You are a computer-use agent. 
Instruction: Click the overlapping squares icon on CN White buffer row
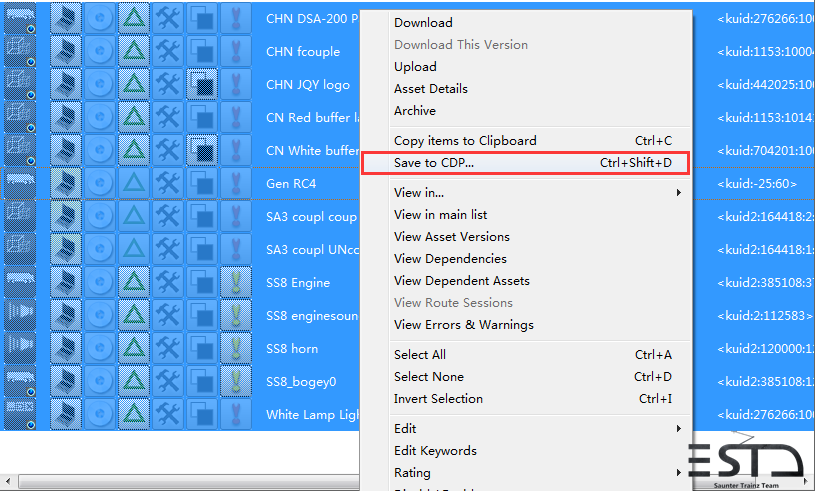click(x=202, y=151)
